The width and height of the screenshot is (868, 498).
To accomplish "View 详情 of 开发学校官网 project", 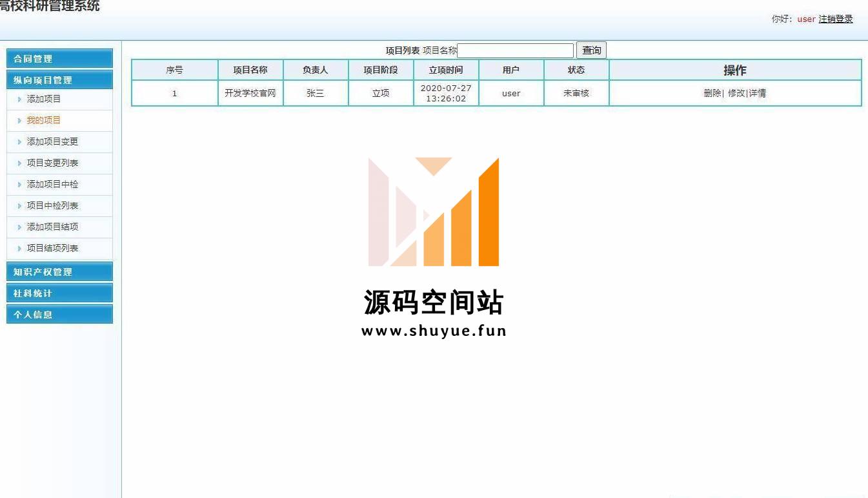I will tap(758, 93).
